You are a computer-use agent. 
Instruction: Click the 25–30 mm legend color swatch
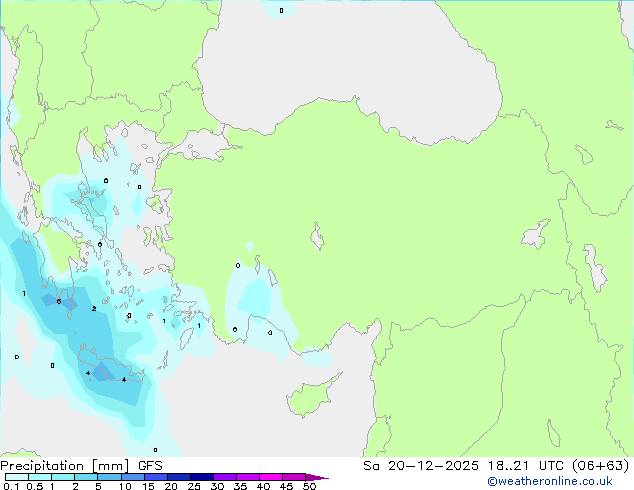tap(202, 477)
